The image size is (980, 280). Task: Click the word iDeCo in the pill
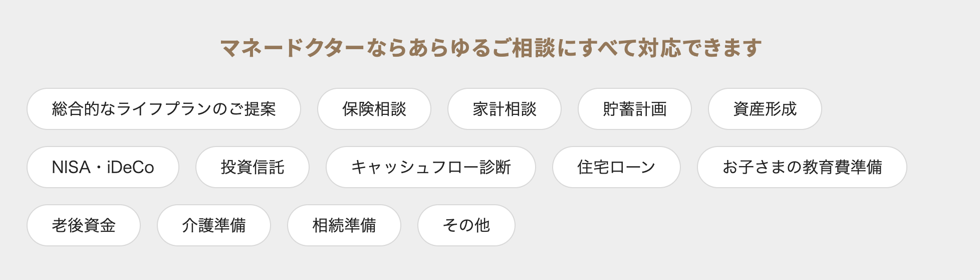130,167
